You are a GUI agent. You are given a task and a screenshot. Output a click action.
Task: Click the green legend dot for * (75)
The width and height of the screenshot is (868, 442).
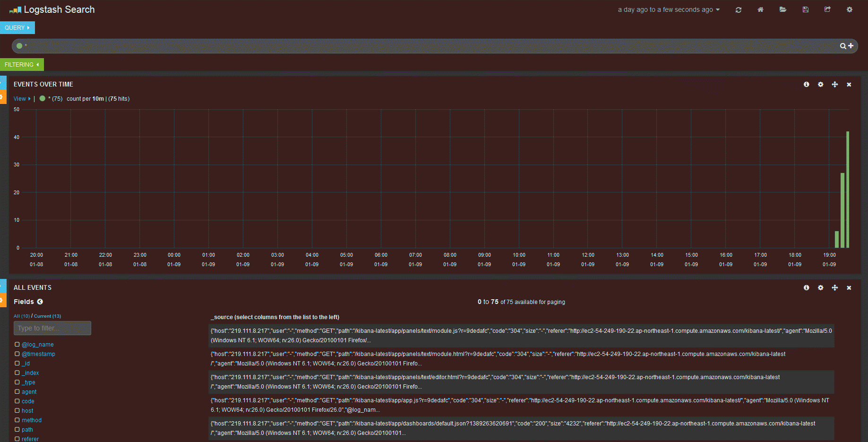point(43,98)
